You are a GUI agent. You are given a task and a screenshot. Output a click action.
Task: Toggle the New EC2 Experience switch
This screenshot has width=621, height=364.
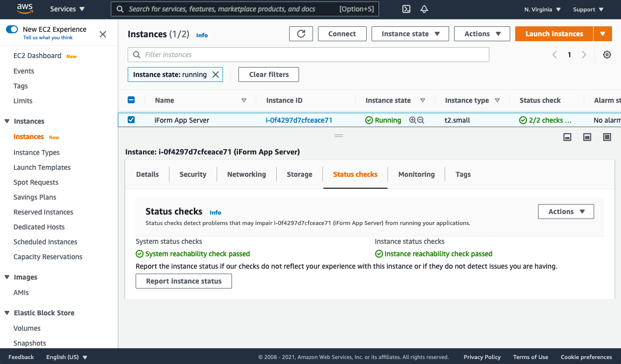12,29
